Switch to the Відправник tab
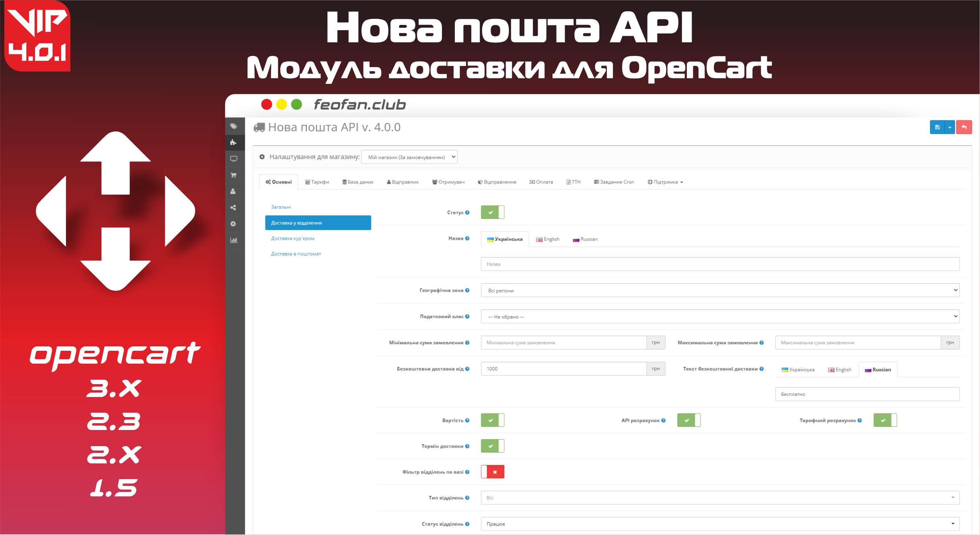980x535 pixels. [x=403, y=182]
